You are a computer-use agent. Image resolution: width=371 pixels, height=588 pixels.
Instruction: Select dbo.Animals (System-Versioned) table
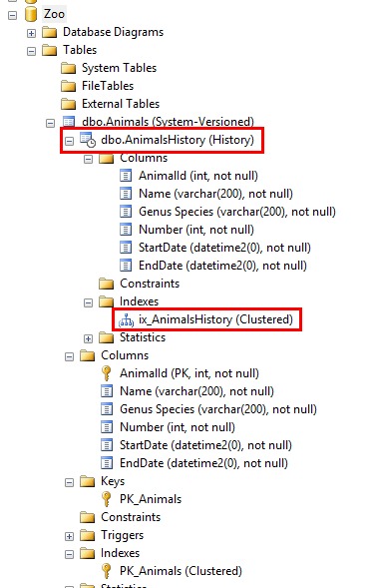coord(168,122)
